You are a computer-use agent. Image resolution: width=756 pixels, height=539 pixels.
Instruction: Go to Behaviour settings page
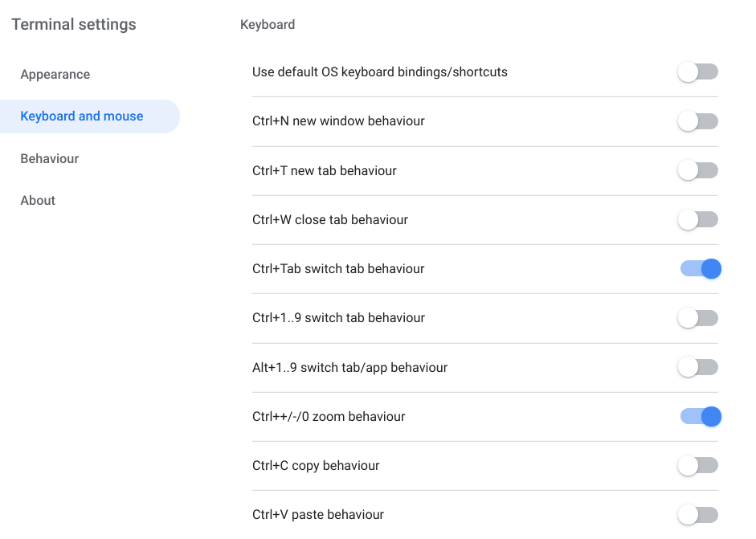click(50, 159)
